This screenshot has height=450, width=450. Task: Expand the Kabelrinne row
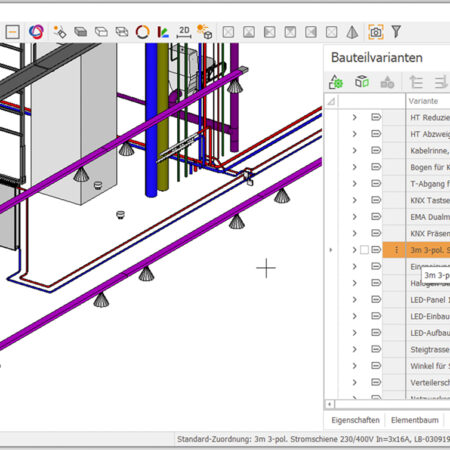[355, 150]
